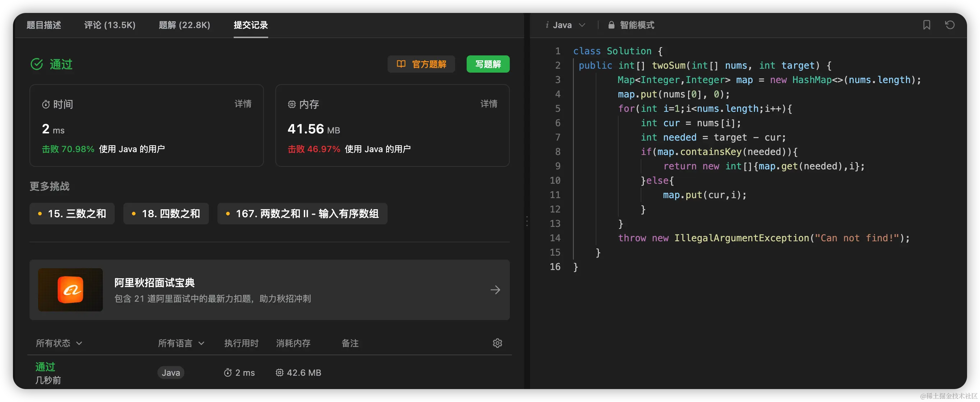Open the 15. 三数之和 challenge chip
This screenshot has height=402, width=980.
click(x=72, y=214)
